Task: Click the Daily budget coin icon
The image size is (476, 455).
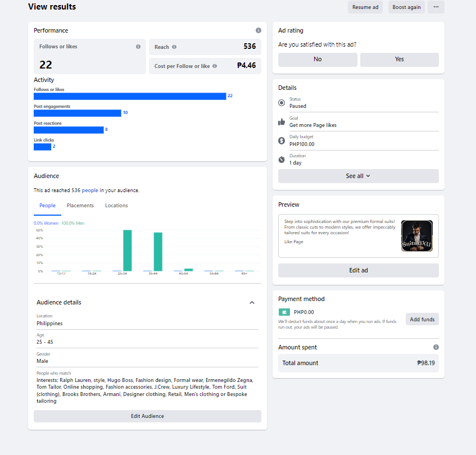Action: click(x=282, y=140)
